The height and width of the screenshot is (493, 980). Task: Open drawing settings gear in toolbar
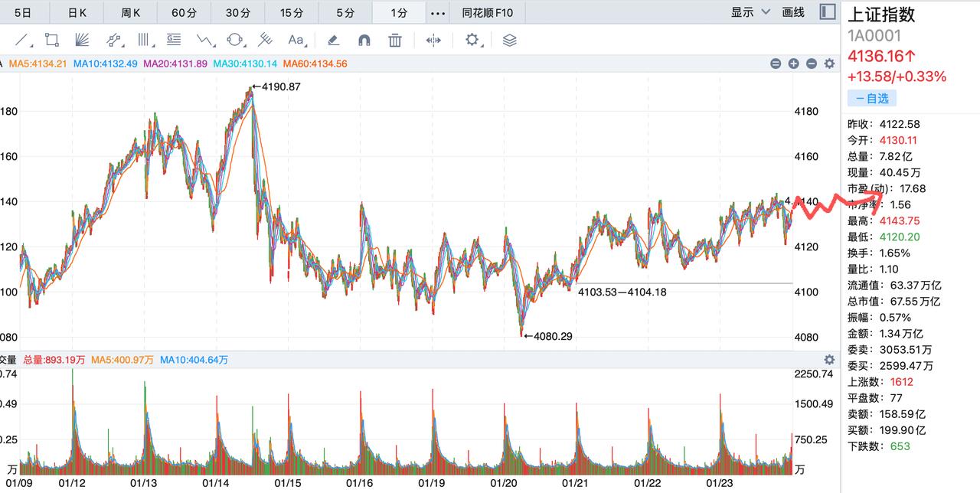click(x=472, y=40)
